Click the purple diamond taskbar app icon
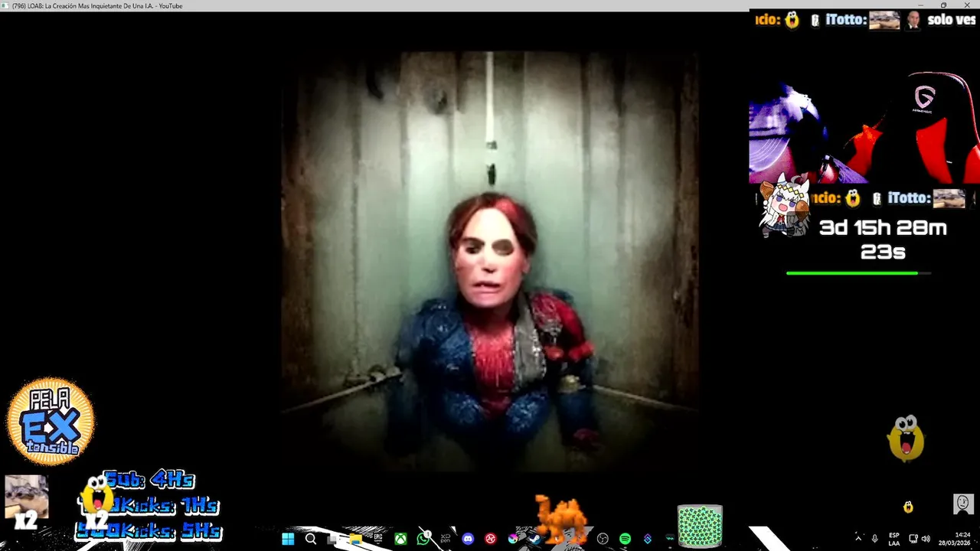Viewport: 980px width, 551px height. click(x=648, y=539)
